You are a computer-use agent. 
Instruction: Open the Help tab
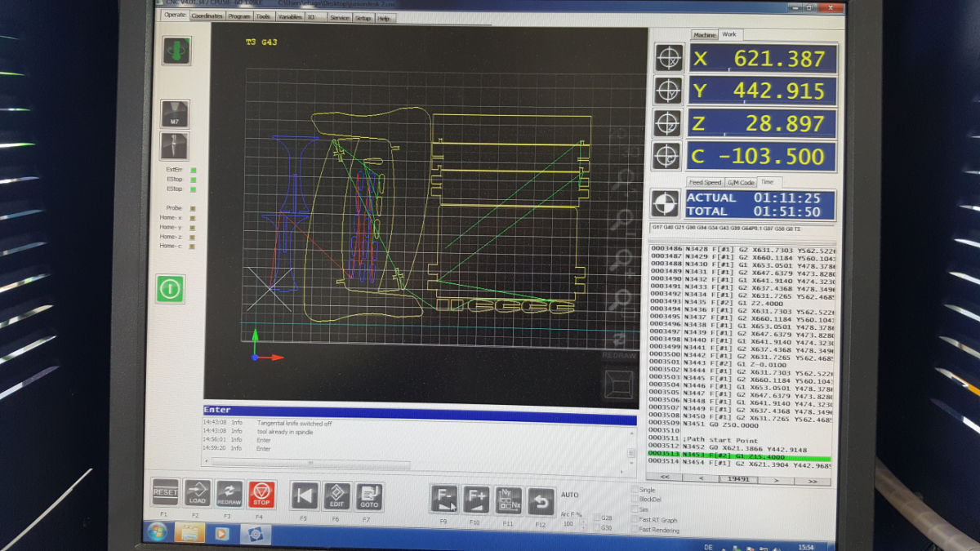[384, 18]
